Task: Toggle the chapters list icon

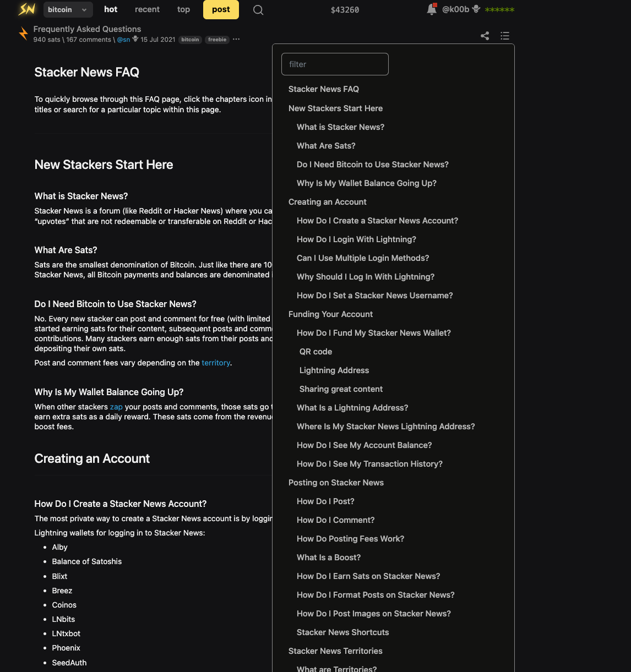Action: pos(505,36)
